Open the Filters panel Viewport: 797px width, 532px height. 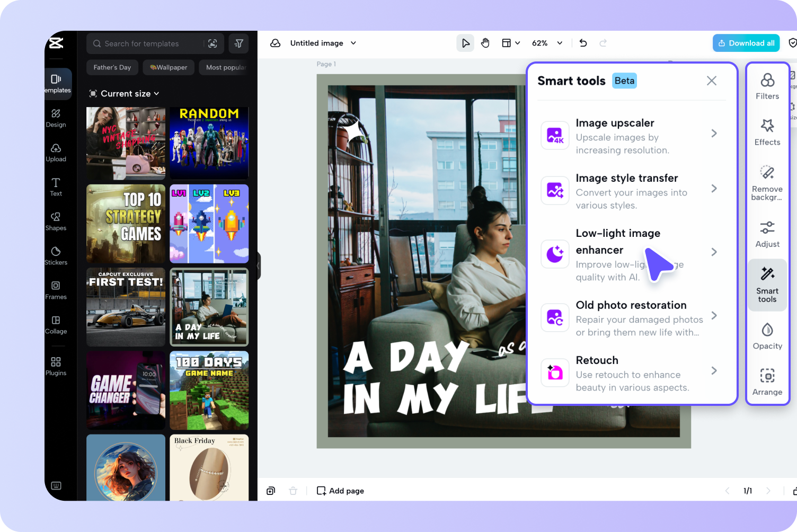tap(767, 86)
